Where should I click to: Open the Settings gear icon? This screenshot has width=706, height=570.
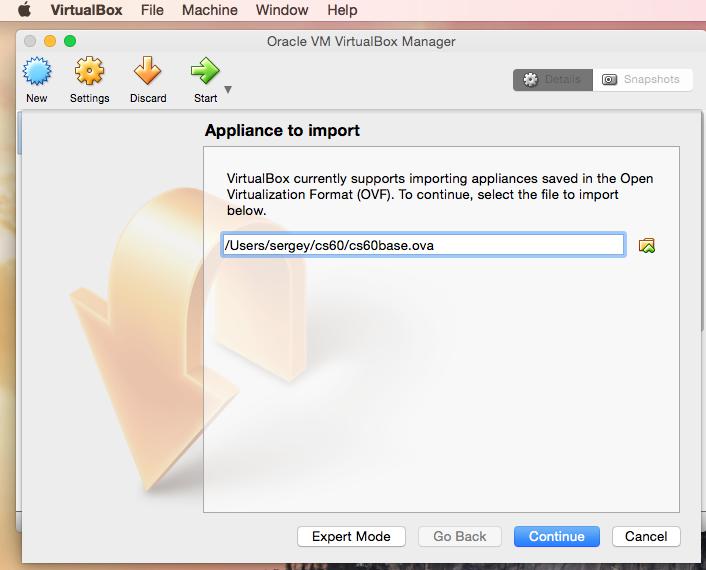(x=89, y=71)
